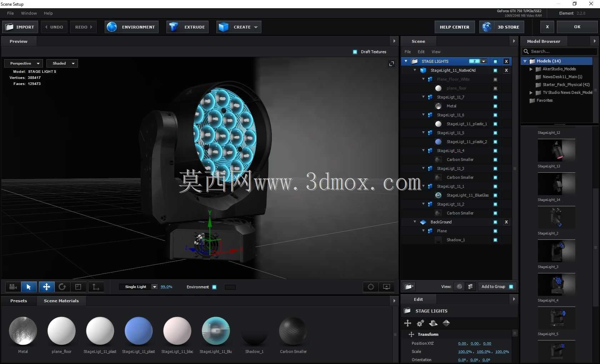The image size is (600, 364).
Task: Expand the AkerStudio_Models folder
Action: (x=531, y=69)
